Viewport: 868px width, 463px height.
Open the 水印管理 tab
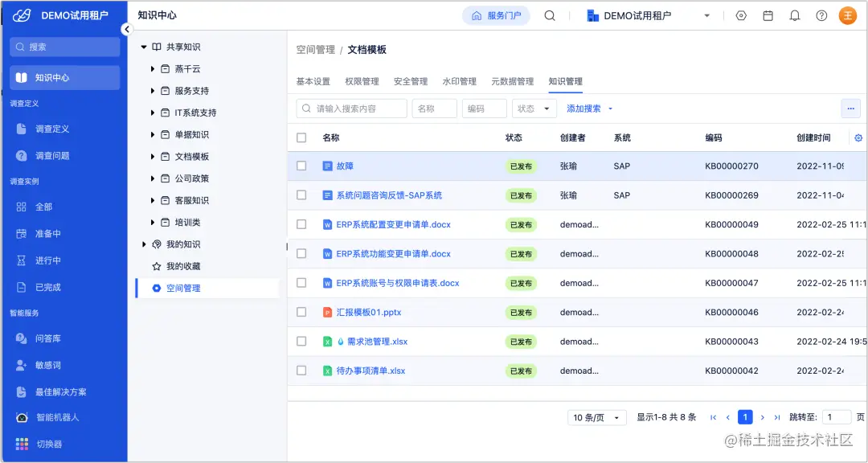pyautogui.click(x=459, y=81)
